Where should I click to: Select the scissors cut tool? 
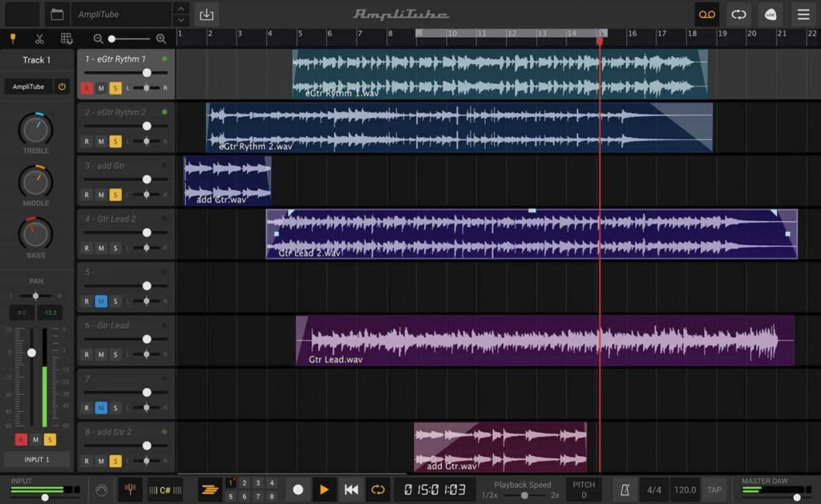pyautogui.click(x=38, y=38)
